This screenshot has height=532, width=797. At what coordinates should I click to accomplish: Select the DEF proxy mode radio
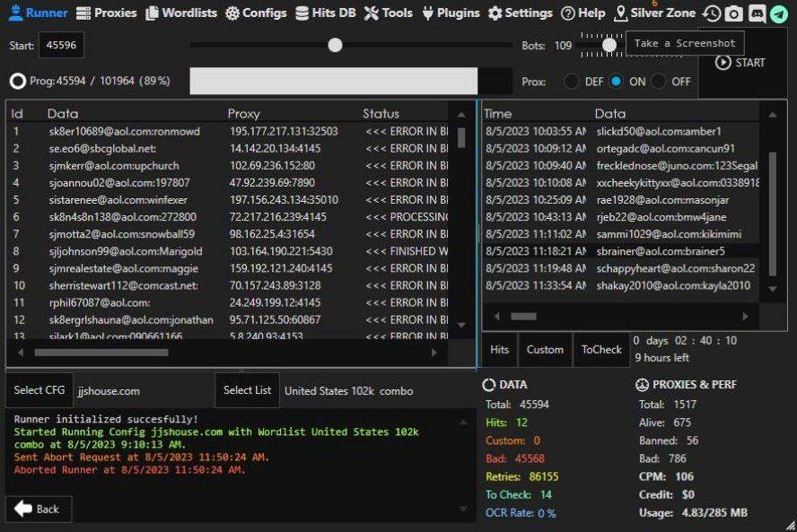[x=571, y=82]
